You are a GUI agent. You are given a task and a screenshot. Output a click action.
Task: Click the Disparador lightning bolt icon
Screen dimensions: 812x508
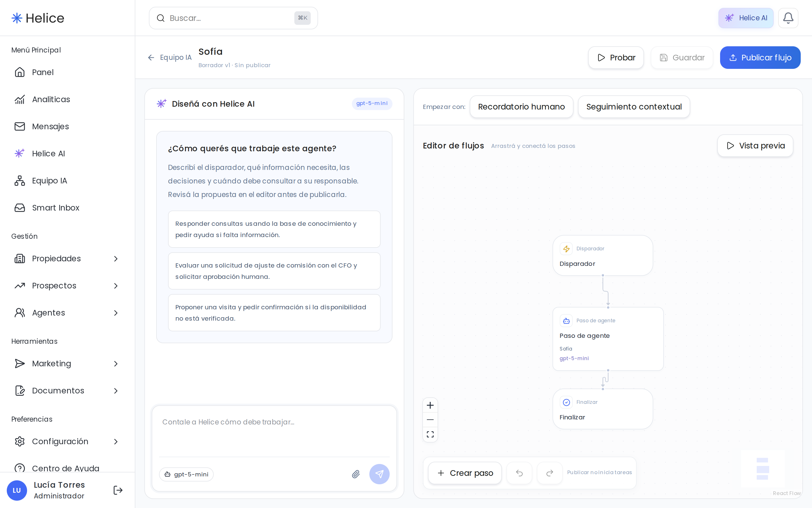(x=566, y=249)
